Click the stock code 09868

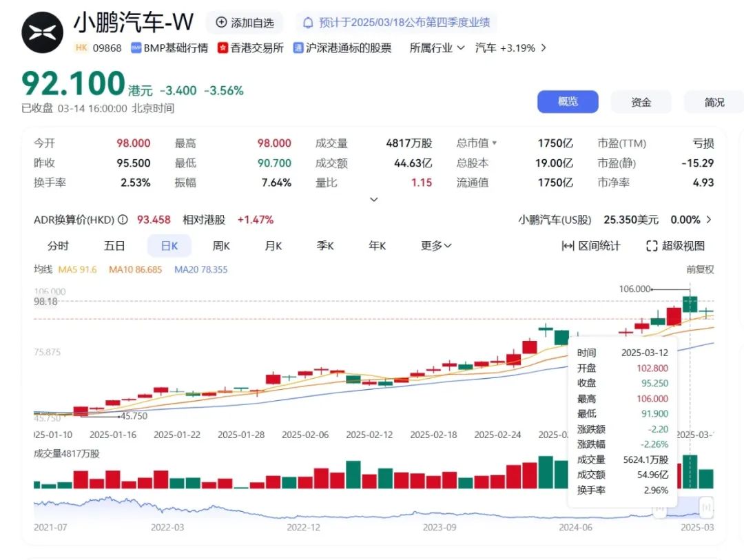click(107, 48)
